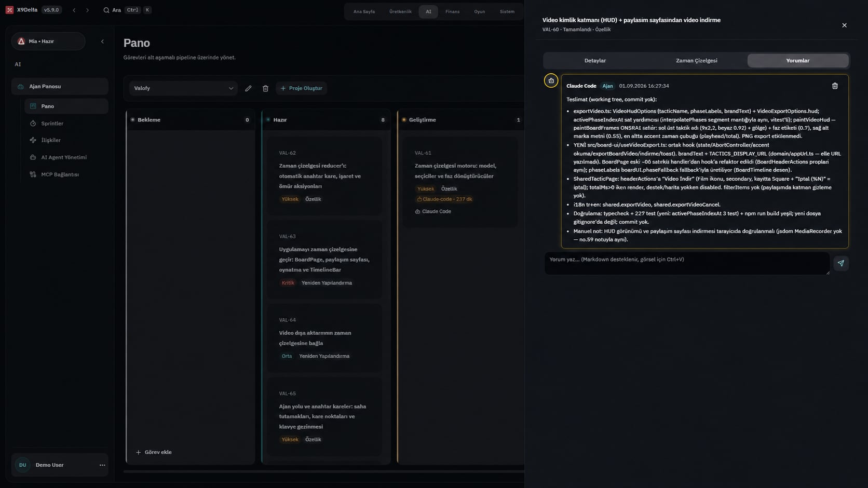The height and width of the screenshot is (488, 868).
Task: Click the horizontal scrollbar below the board
Action: 324,471
